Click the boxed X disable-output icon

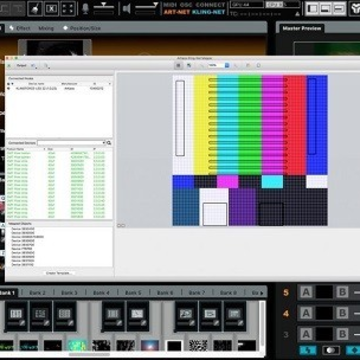point(51,8)
